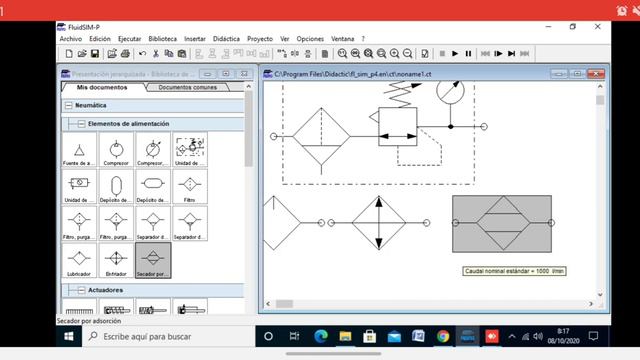This screenshot has height=360, width=640.
Task: Open Microsoft Edge from taskbar
Action: (321, 336)
